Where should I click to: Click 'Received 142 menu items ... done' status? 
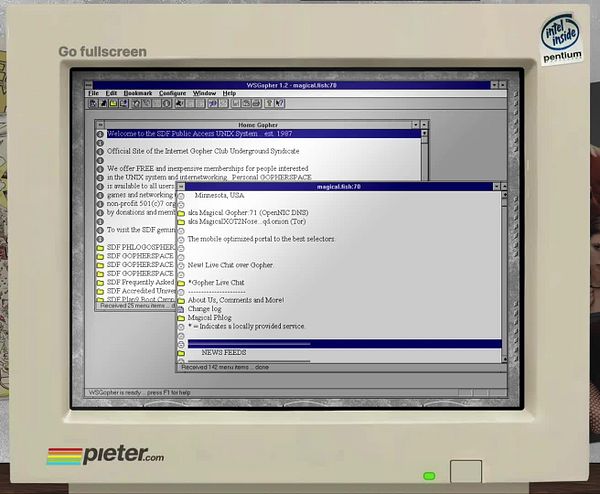(x=225, y=367)
